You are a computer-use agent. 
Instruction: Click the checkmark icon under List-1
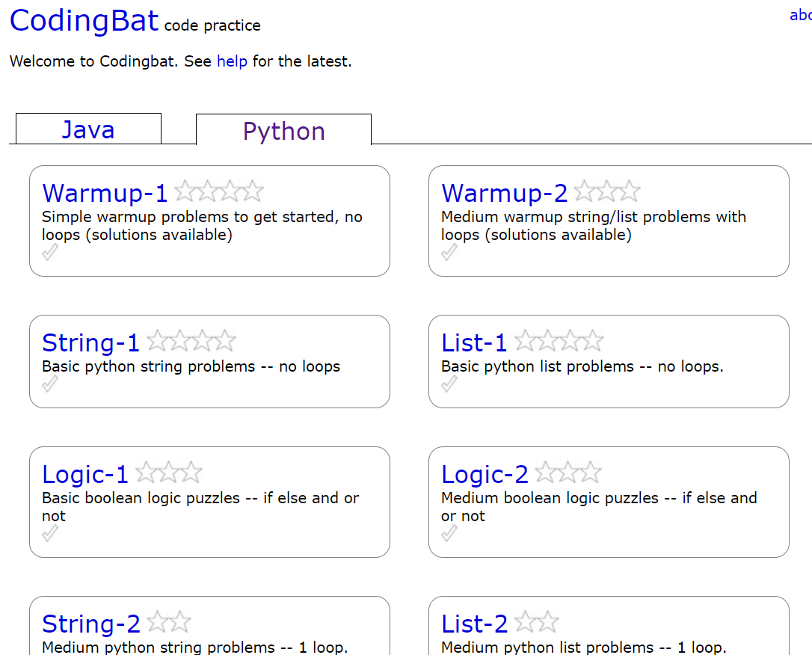pos(449,384)
